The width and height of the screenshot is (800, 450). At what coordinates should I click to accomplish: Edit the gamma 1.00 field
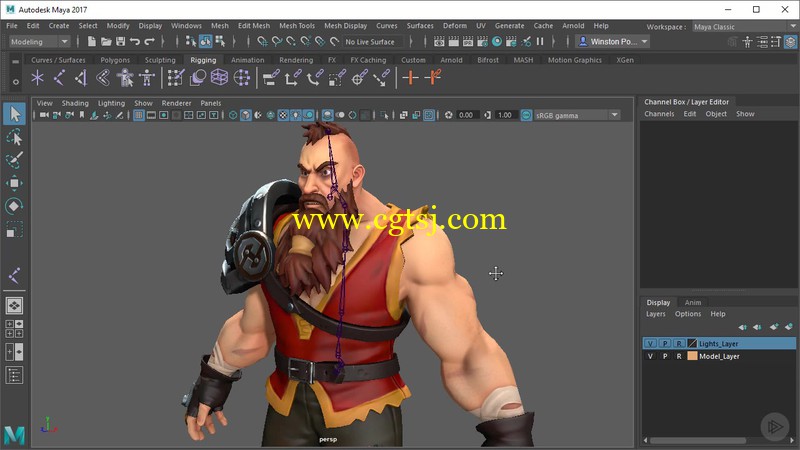pyautogui.click(x=505, y=115)
